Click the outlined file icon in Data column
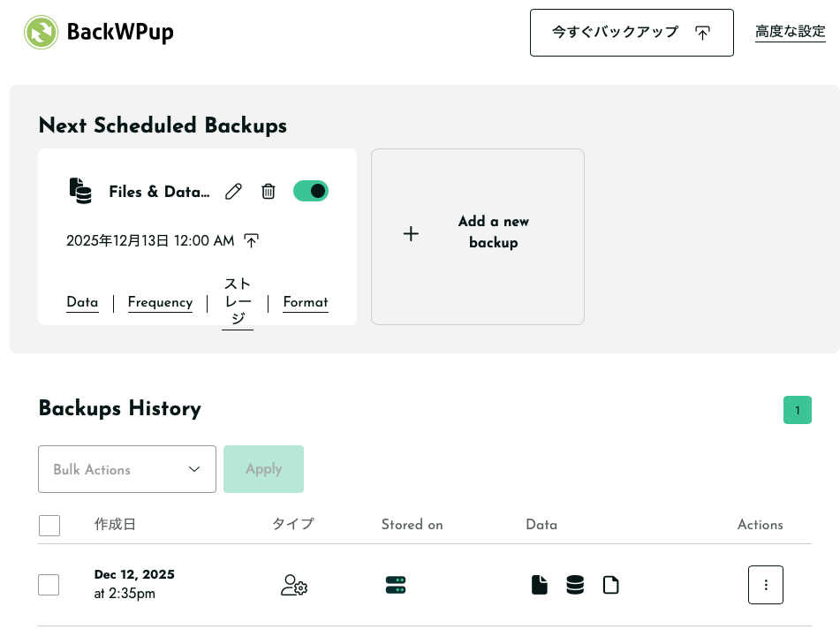The height and width of the screenshot is (637, 840). point(610,585)
